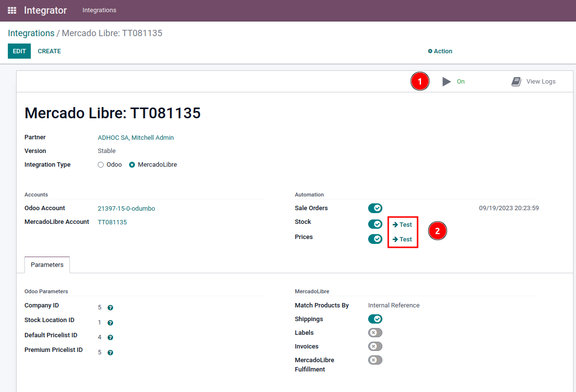576x392 pixels.
Task: Click the Match Products By label
Action: point(322,305)
